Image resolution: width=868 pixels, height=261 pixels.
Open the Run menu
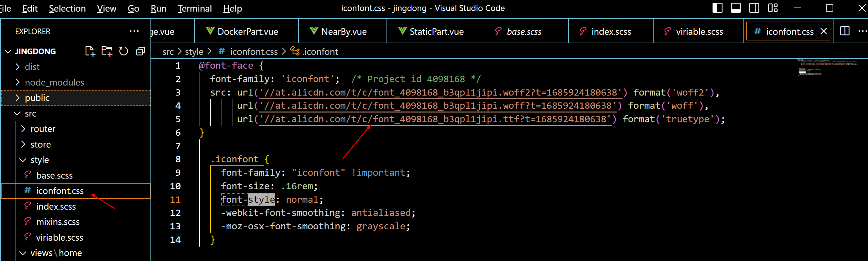click(x=158, y=8)
